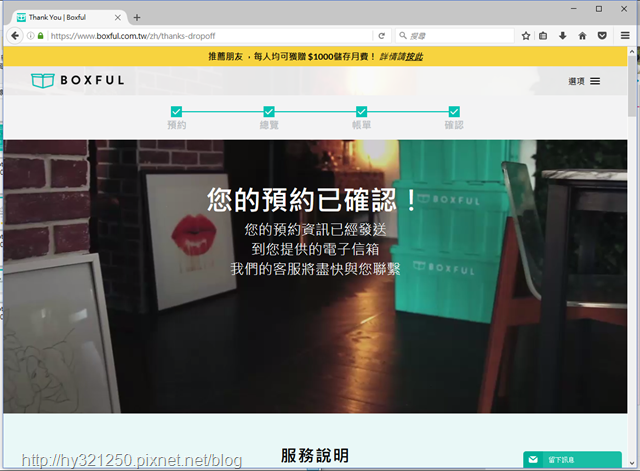Click the 您的預約已確認 heading
The image size is (640, 471).
[312, 200]
